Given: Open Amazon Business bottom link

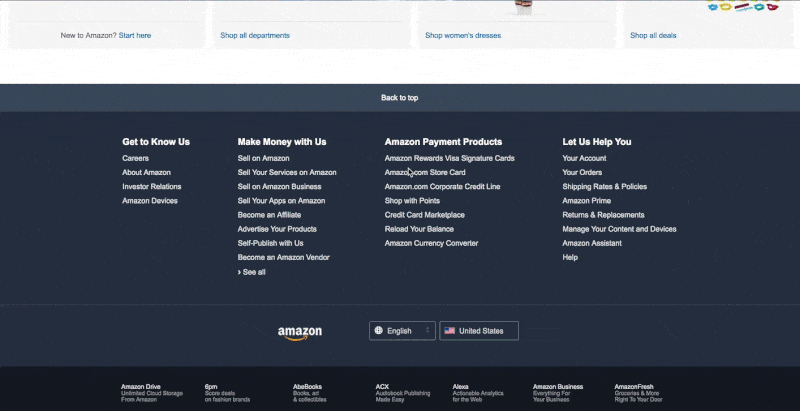Looking at the screenshot, I should (558, 393).
